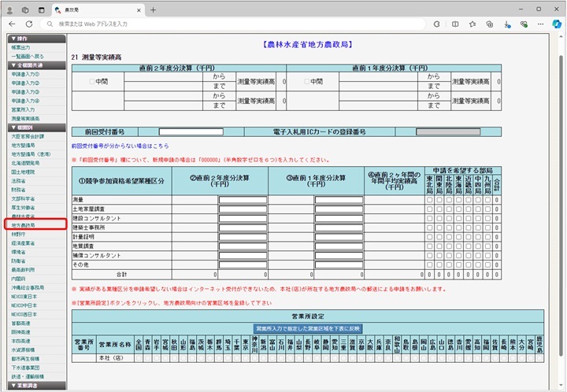This screenshot has height=392, width=567.
Task: Click the icon left of the split screen button
Action: click(x=437, y=24)
